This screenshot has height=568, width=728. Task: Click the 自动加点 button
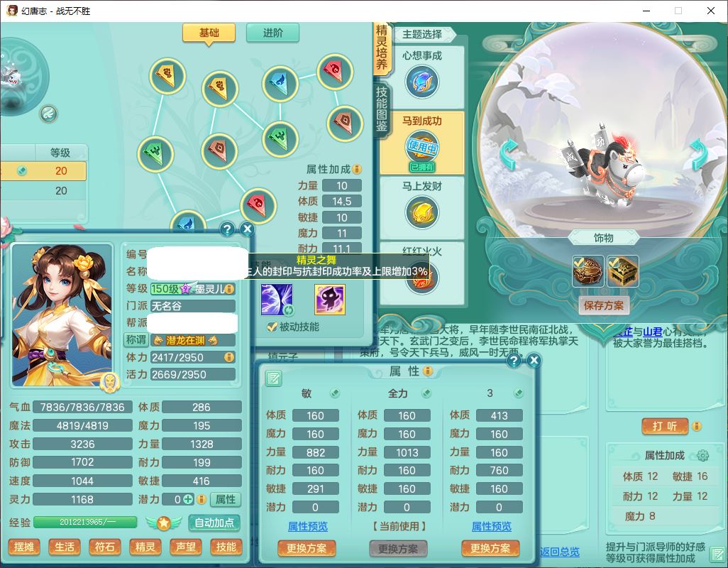tap(214, 523)
